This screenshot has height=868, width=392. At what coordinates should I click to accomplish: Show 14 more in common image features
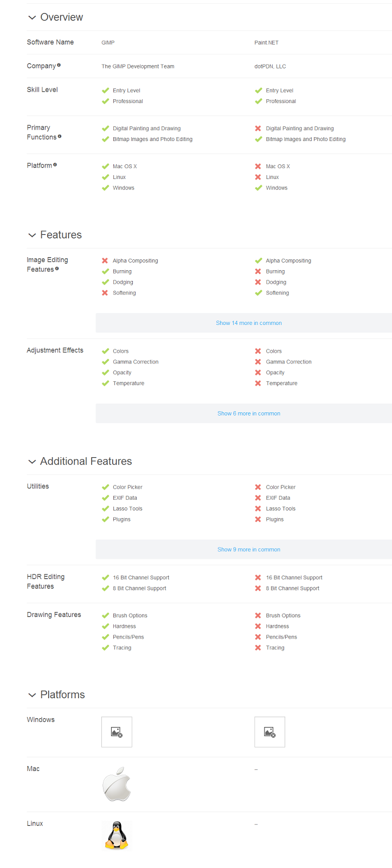point(249,323)
